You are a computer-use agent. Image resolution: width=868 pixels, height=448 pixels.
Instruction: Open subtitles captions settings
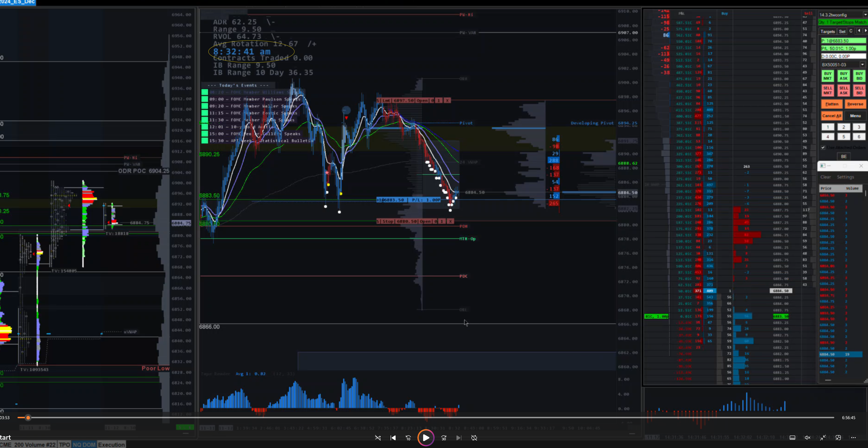point(792,438)
